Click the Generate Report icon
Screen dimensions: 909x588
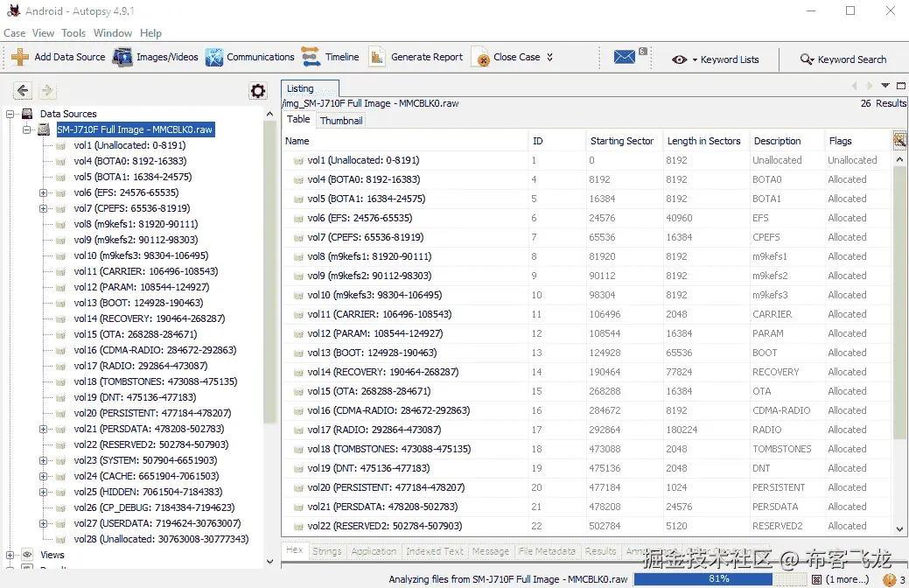pyautogui.click(x=377, y=57)
